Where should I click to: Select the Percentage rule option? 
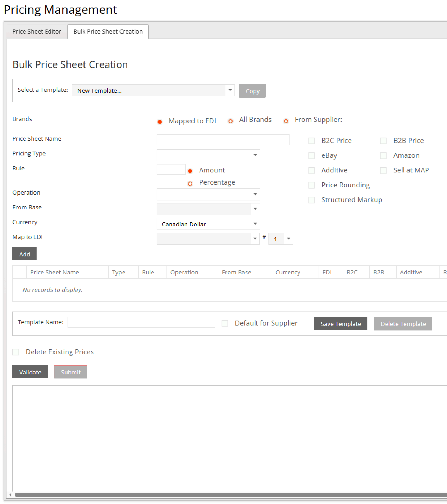190,184
